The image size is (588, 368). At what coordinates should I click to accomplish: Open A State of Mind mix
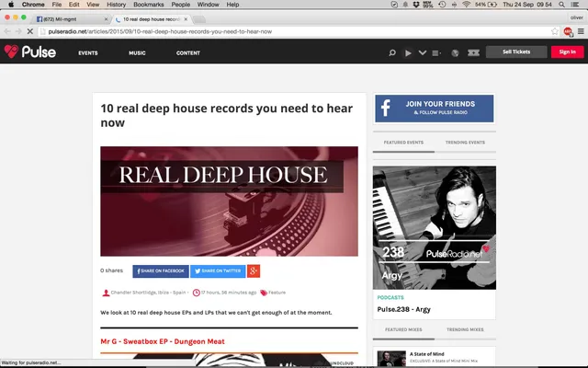click(426, 353)
